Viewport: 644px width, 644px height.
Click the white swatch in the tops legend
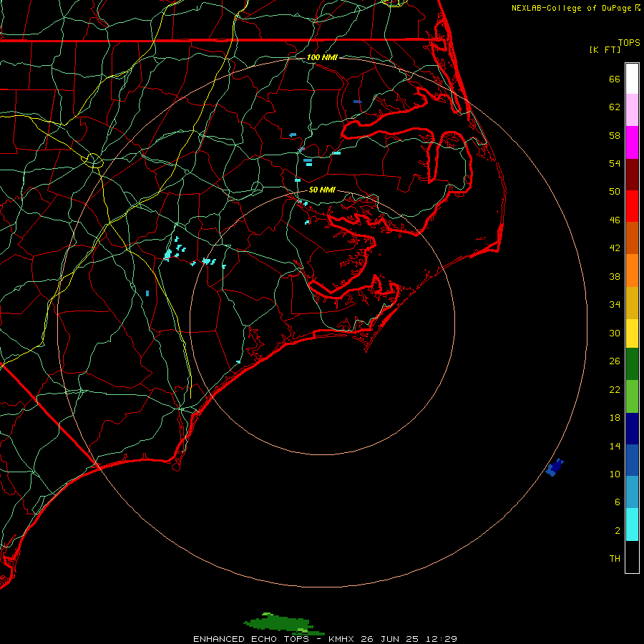click(x=632, y=79)
